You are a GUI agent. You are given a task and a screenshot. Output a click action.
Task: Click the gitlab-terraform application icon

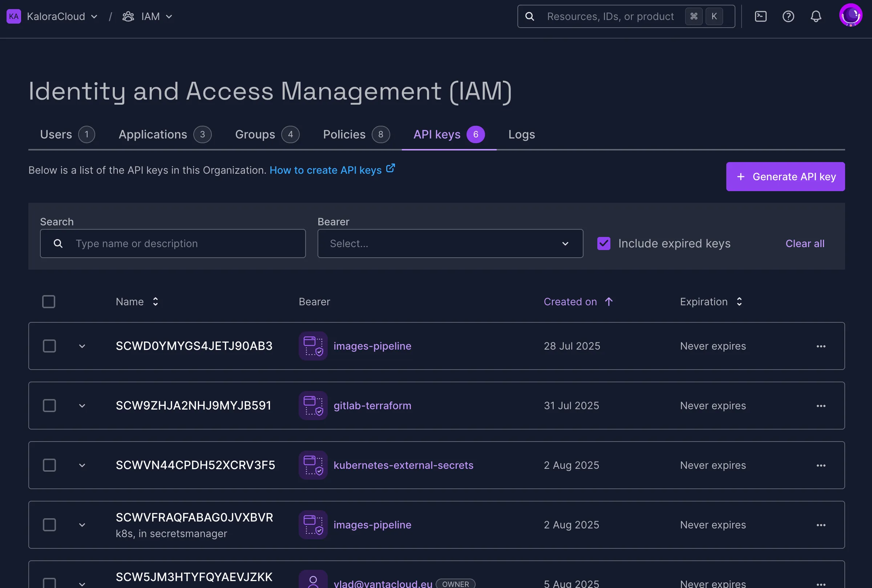coord(313,406)
